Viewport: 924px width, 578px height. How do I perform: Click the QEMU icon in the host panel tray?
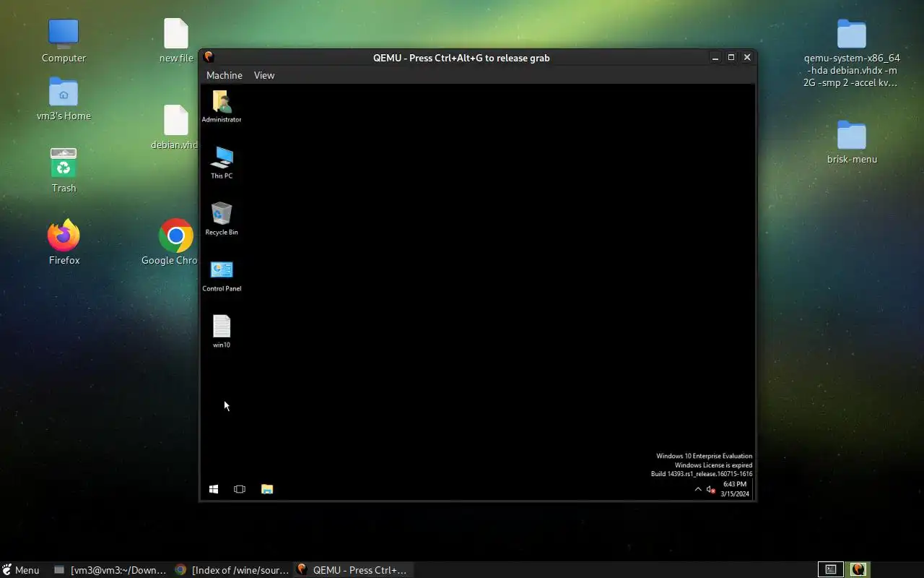[858, 569]
